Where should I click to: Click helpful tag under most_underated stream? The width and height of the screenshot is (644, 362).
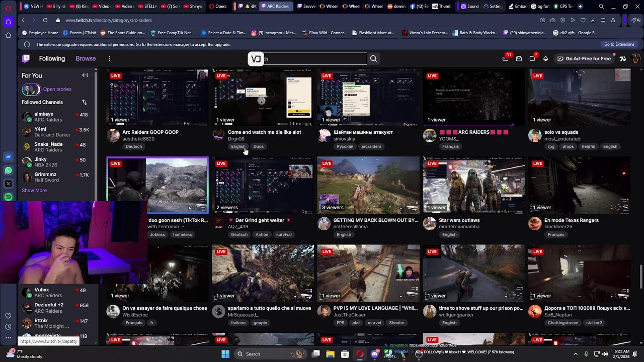pos(588,146)
